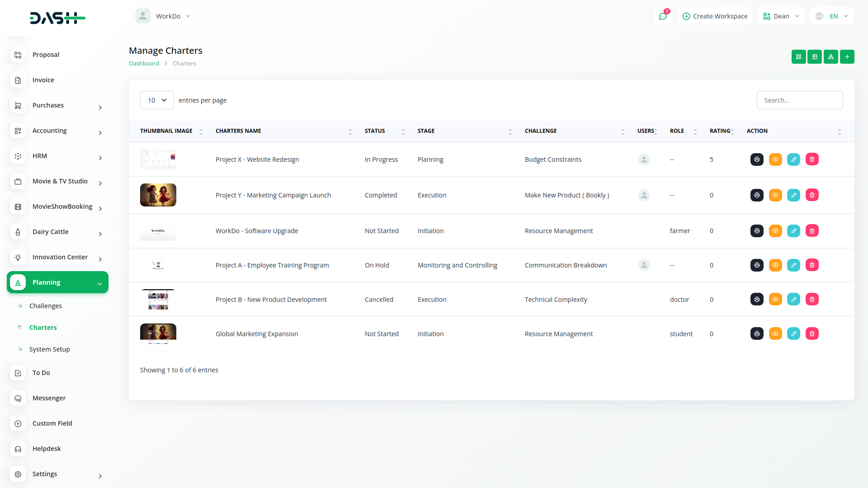Click the print icon for Project X row
This screenshot has height=488, width=868.
tap(757, 160)
